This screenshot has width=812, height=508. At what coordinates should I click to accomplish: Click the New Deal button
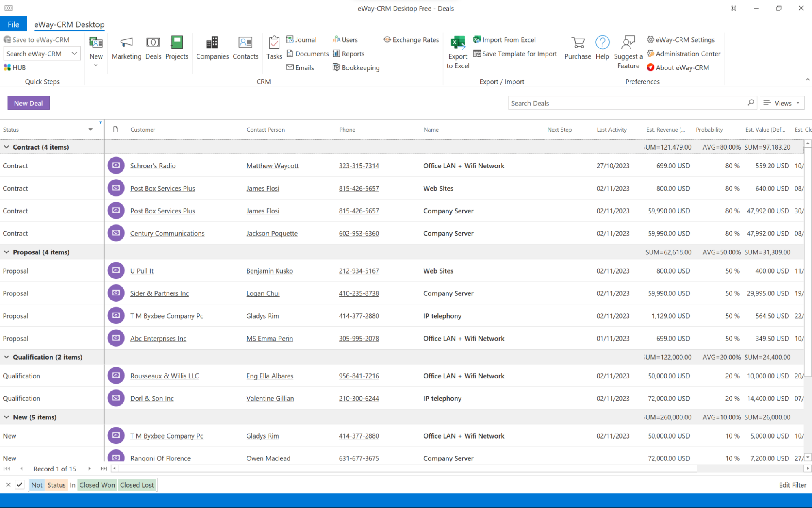[x=28, y=103]
